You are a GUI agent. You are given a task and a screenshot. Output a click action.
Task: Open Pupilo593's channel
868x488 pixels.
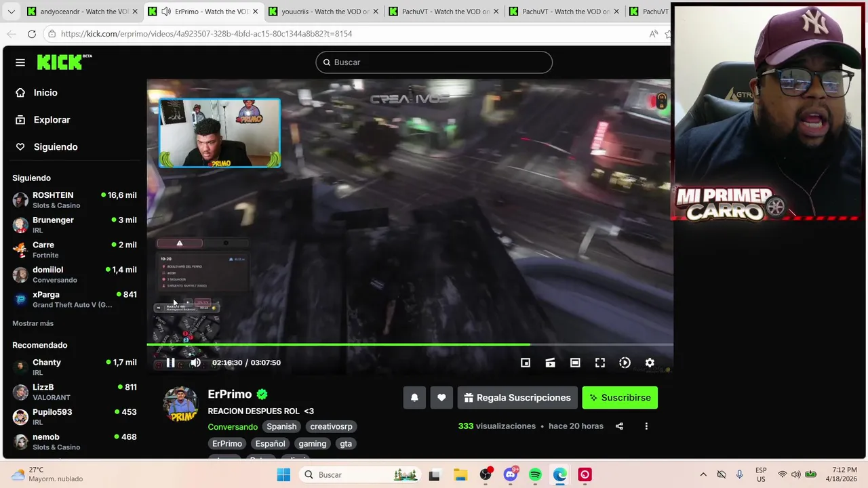click(75, 417)
